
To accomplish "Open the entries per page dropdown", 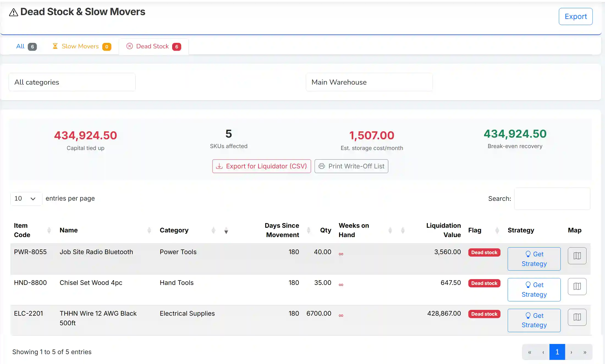I will click(26, 199).
